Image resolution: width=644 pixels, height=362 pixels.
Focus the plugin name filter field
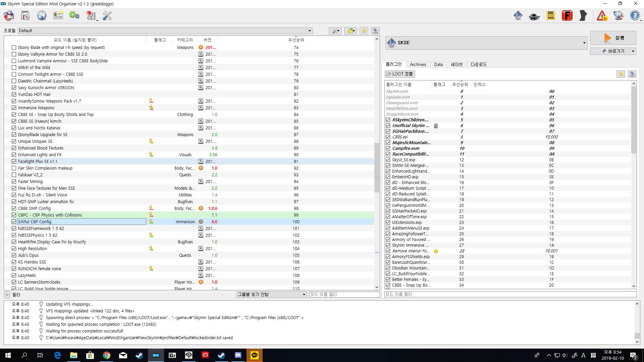pyautogui.click(x=511, y=294)
